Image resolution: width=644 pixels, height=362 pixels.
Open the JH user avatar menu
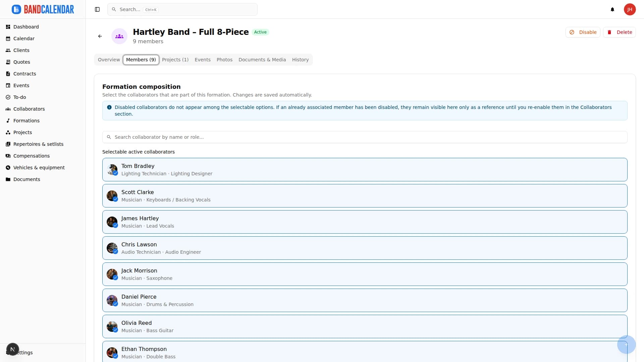point(630,9)
